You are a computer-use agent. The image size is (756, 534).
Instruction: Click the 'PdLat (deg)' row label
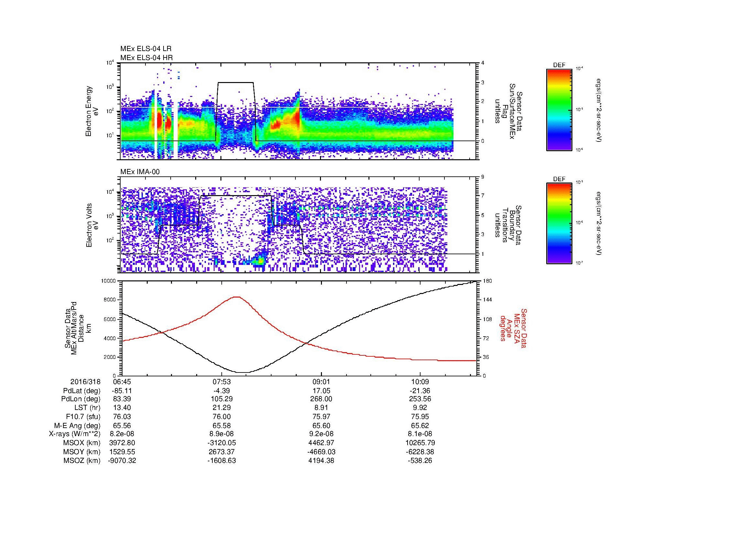pos(82,391)
